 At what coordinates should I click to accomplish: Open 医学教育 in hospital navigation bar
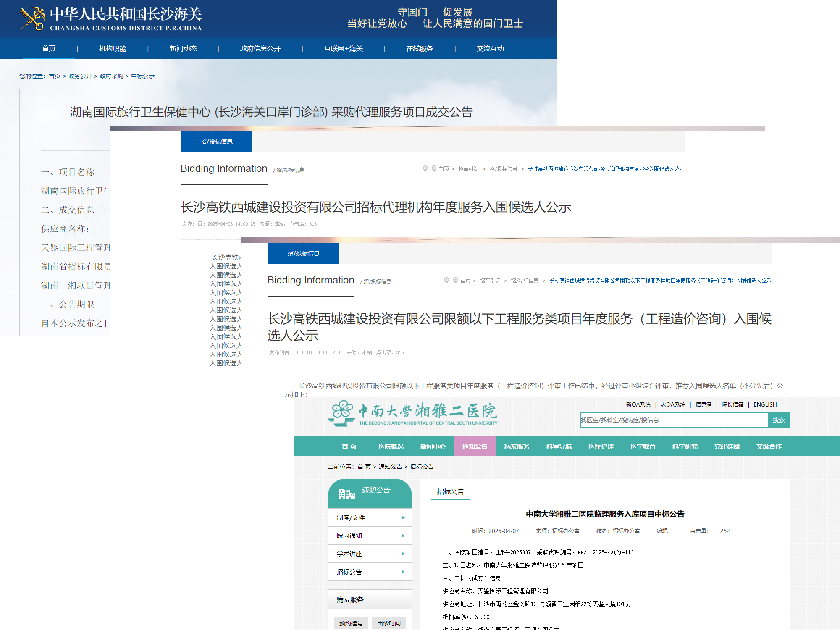pyautogui.click(x=643, y=446)
